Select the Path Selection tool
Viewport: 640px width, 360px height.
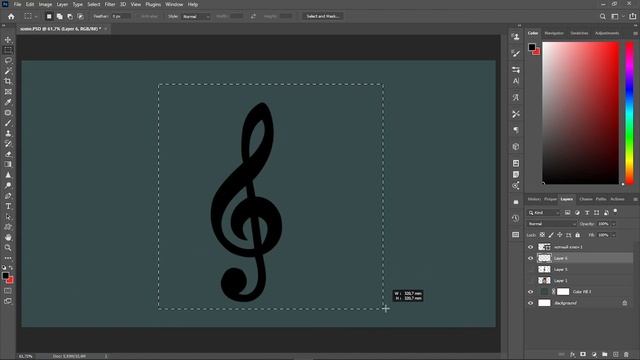coord(8,217)
